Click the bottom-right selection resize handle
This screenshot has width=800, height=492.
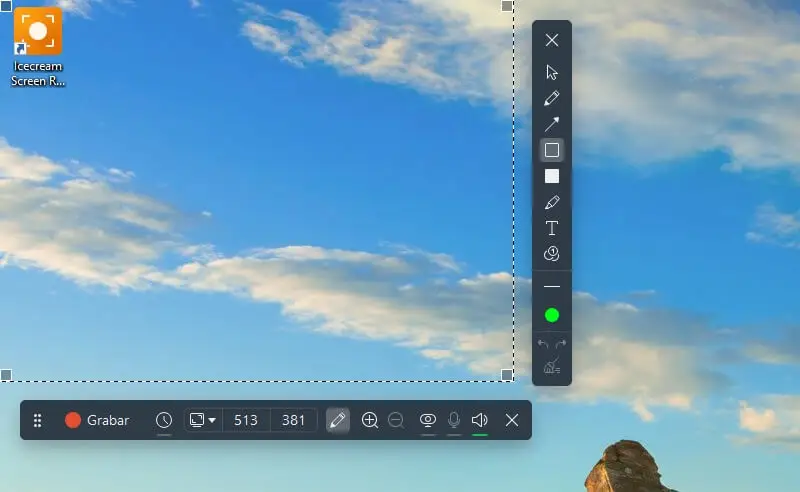point(507,375)
